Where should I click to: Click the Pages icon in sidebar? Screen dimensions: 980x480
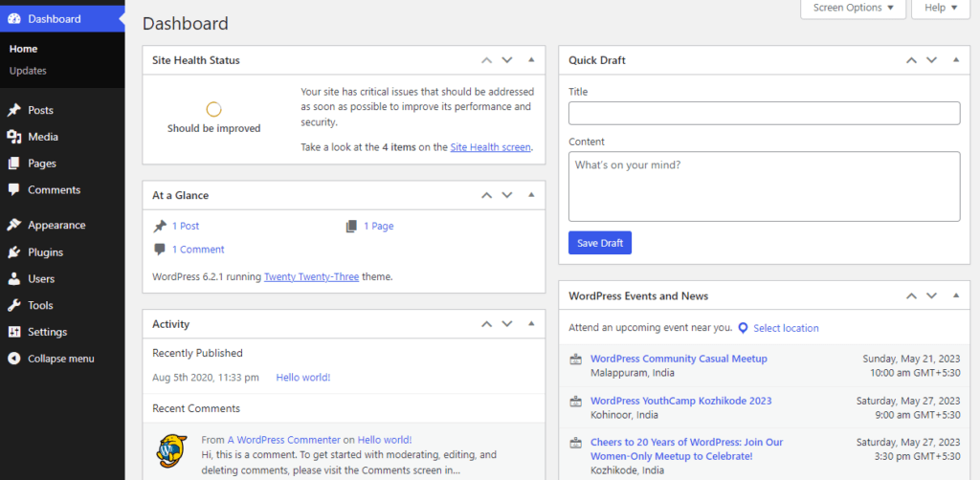(x=13, y=164)
